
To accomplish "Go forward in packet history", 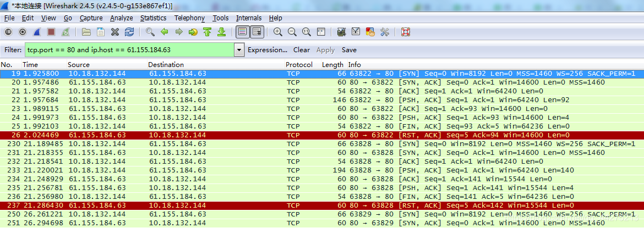I will pyautogui.click(x=179, y=31).
